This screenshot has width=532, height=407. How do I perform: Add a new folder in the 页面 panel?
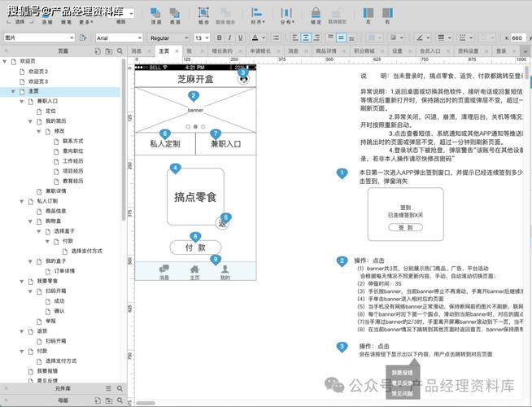pos(108,51)
